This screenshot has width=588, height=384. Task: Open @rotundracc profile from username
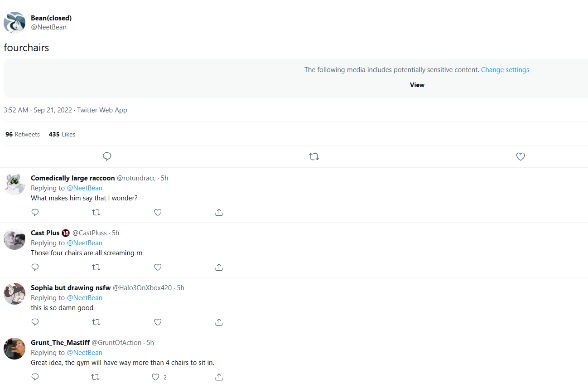[x=136, y=178]
